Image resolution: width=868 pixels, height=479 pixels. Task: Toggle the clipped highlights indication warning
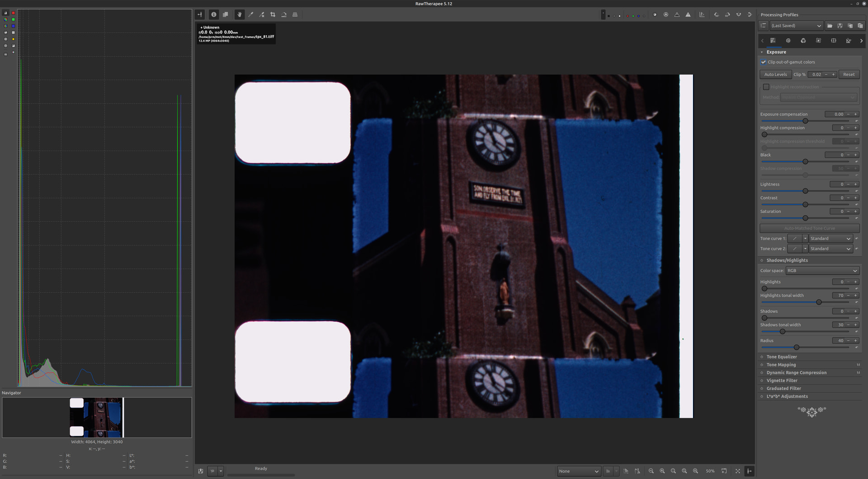[x=688, y=14]
